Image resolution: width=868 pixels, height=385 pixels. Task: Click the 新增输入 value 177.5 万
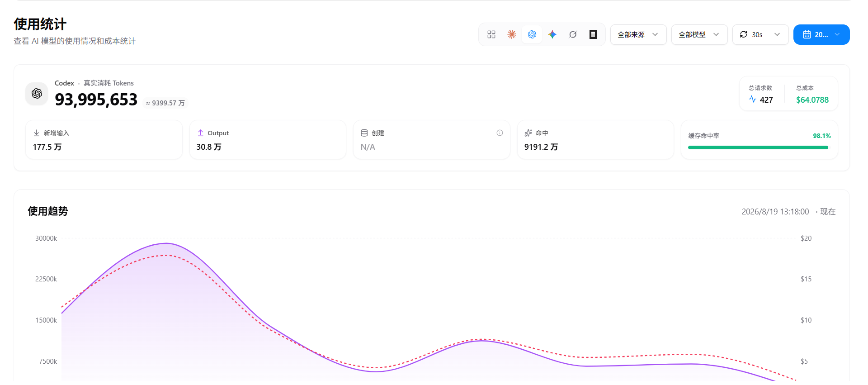click(47, 147)
